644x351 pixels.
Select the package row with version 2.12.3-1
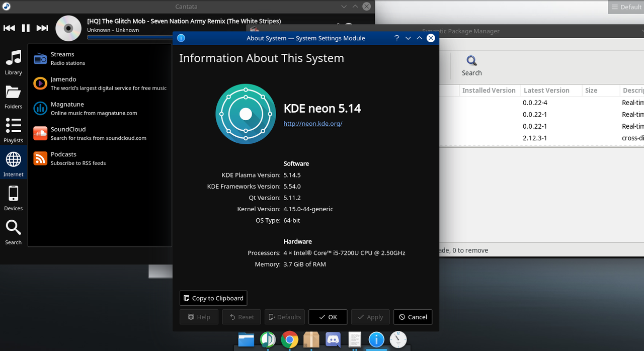(x=541, y=138)
